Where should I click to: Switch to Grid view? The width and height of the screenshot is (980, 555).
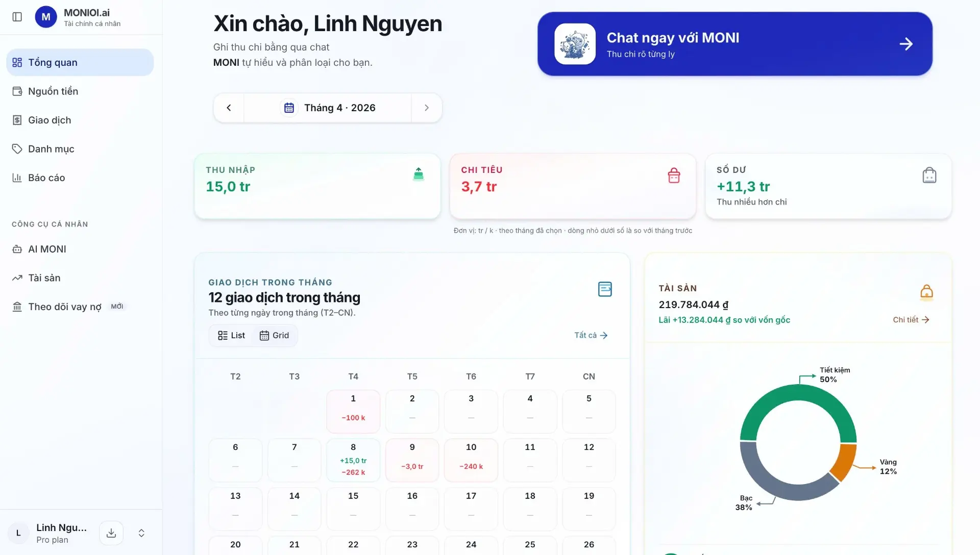pos(275,336)
